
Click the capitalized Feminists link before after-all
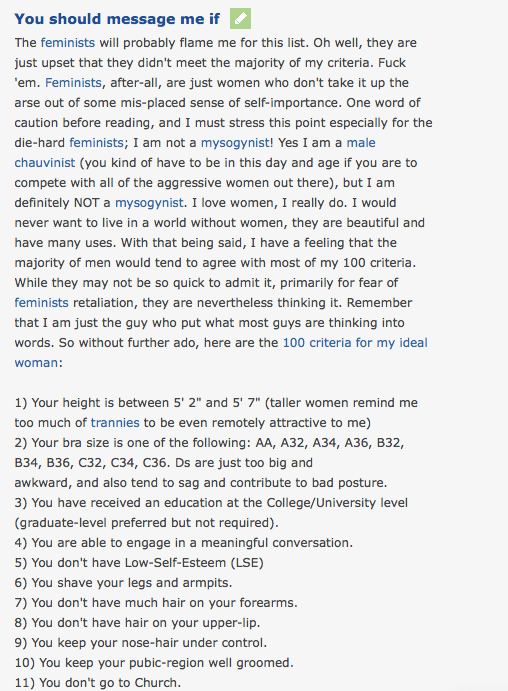(73, 83)
